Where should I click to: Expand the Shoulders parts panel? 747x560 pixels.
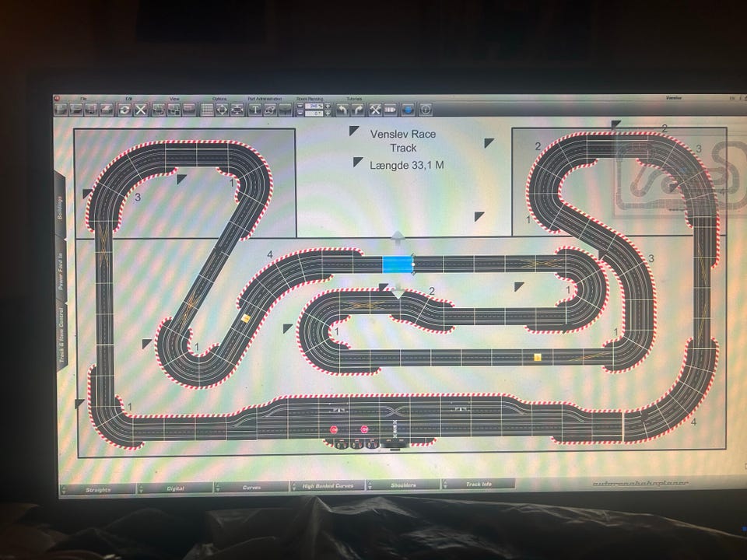[403, 485]
